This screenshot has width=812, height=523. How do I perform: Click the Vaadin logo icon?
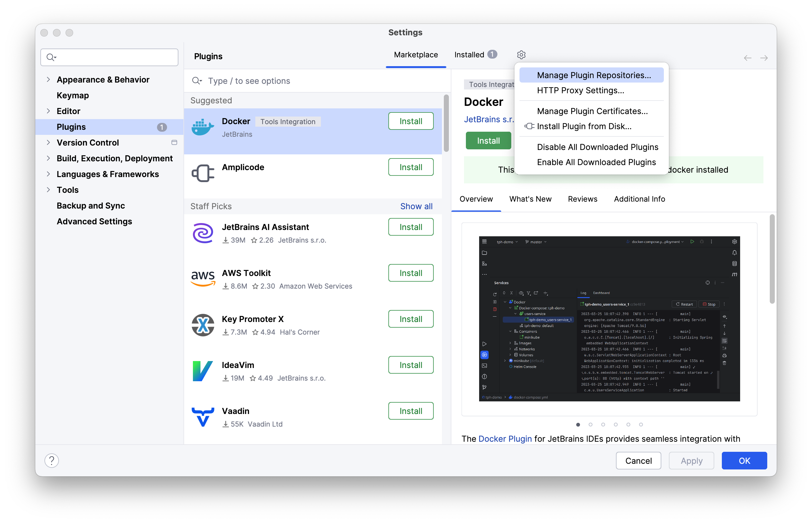203,417
